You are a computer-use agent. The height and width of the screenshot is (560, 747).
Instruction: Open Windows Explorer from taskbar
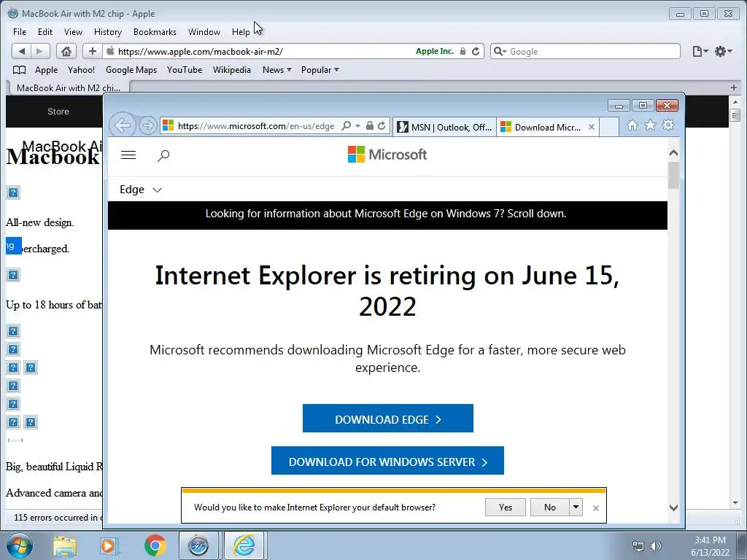65,545
